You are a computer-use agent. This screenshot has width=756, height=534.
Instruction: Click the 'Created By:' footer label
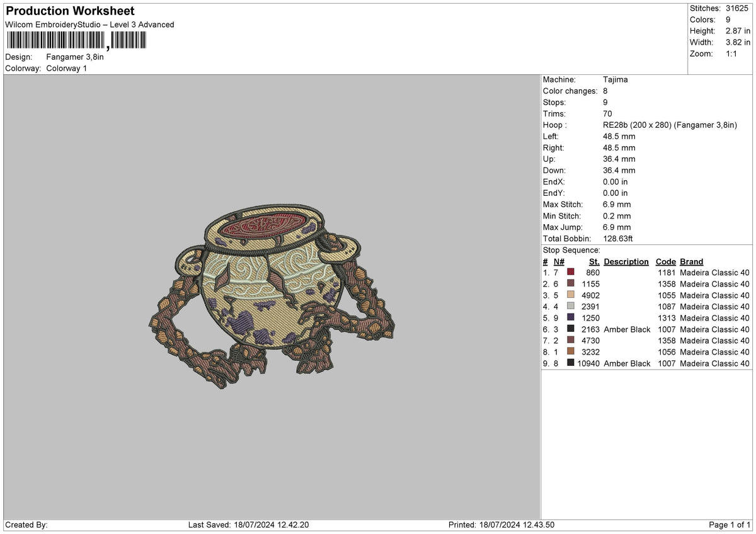26,525
